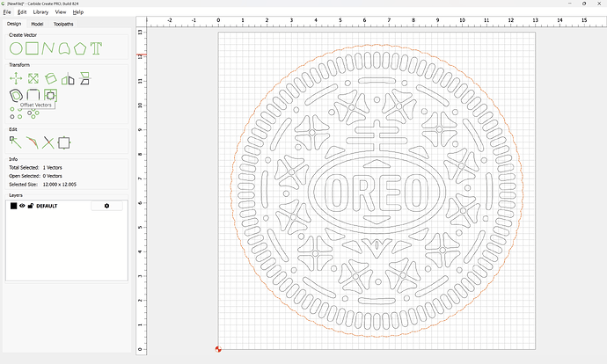Open the Library menu
Viewport: 607px width, 364px height.
(40, 12)
